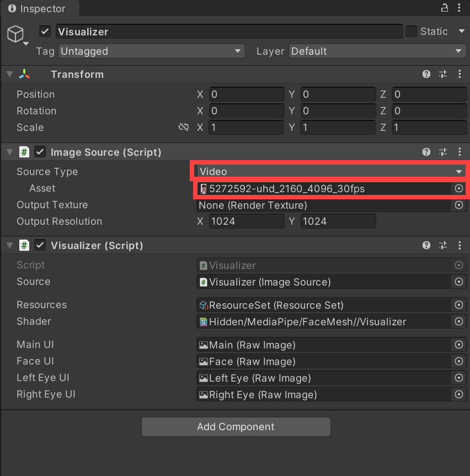
Task: Open the Inspector tab options menu
Action: click(459, 8)
